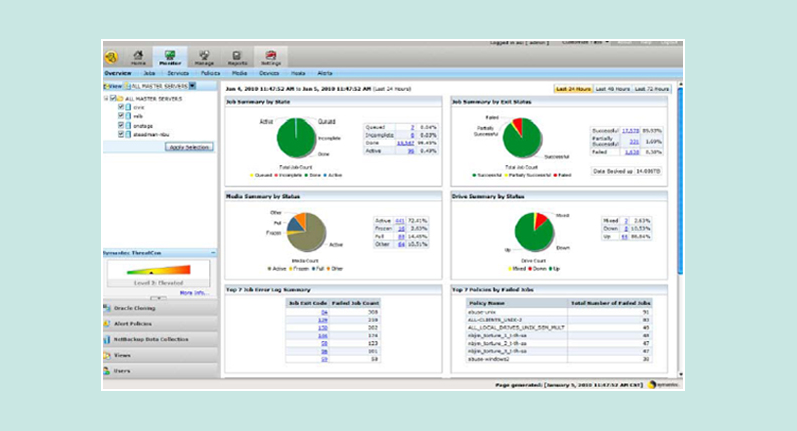Open the Settings tab icon
This screenshot has height=431, width=797.
271,57
